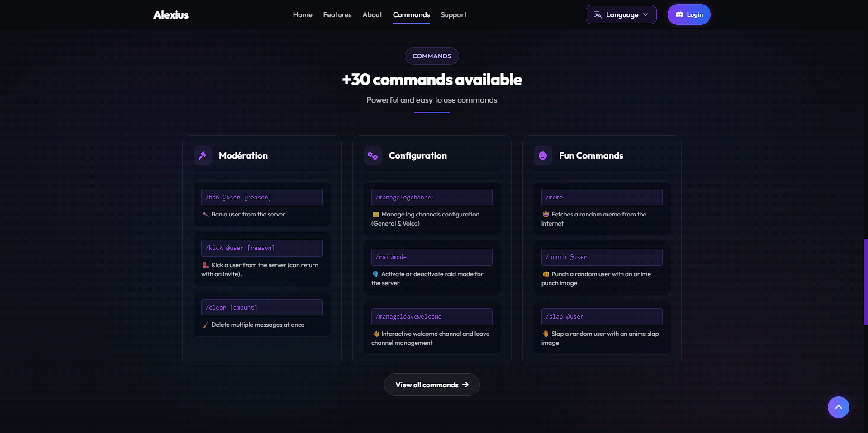
Task: Click the COMMANDS badge
Action: (x=431, y=56)
